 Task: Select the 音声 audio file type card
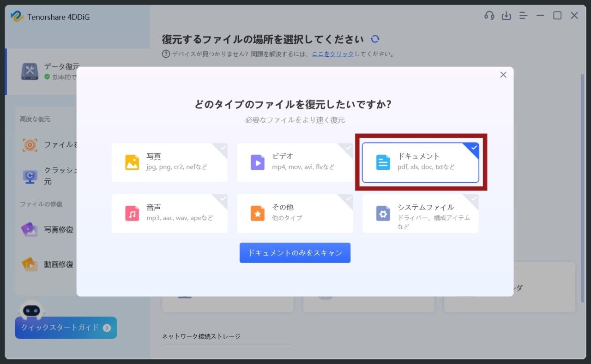(169, 213)
